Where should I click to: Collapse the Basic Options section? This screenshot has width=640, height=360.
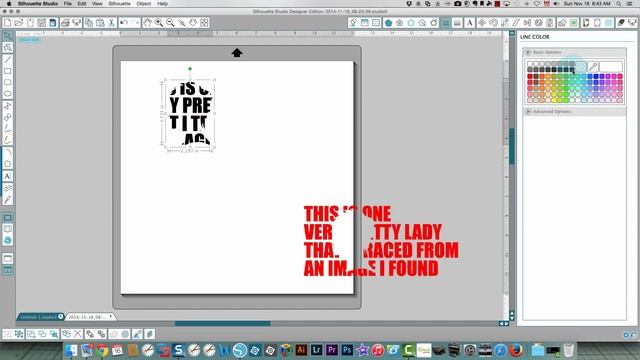point(528,52)
